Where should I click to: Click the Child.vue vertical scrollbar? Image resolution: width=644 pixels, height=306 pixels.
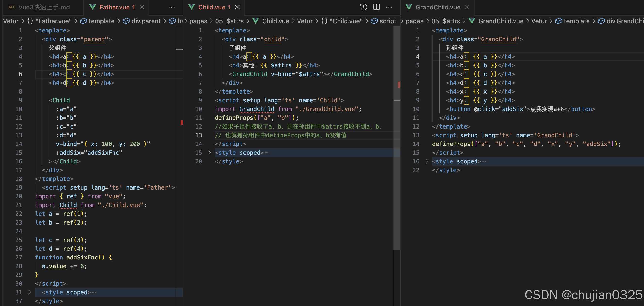pos(396,138)
